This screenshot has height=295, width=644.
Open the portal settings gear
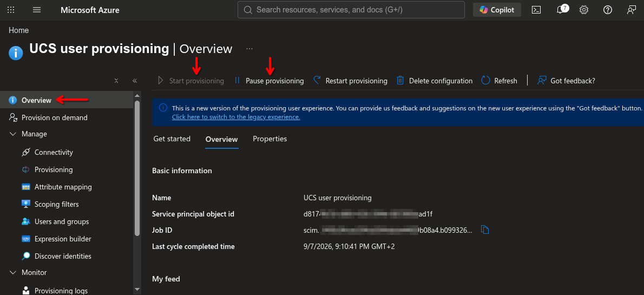584,10
